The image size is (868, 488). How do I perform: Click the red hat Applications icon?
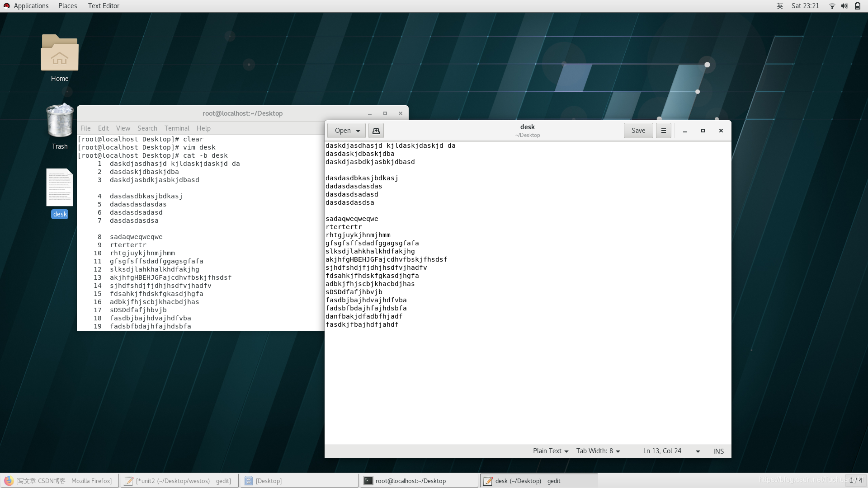coord(6,6)
